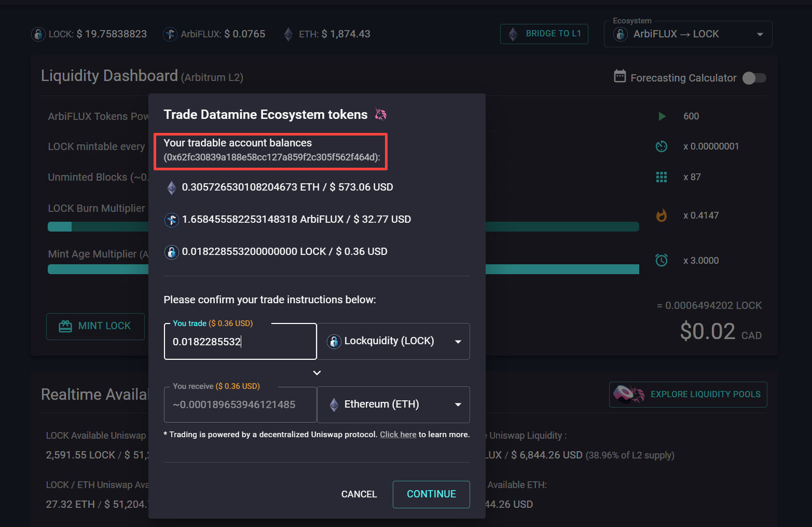Click EXPLORE LIQUIDITY POOLS button
The height and width of the screenshot is (527, 812).
688,395
